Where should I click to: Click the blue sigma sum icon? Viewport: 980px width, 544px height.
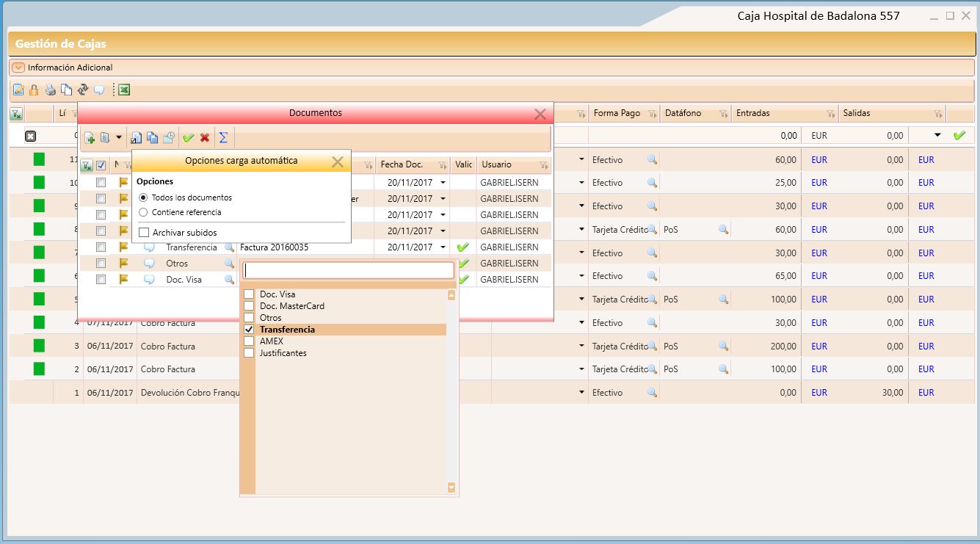point(223,137)
